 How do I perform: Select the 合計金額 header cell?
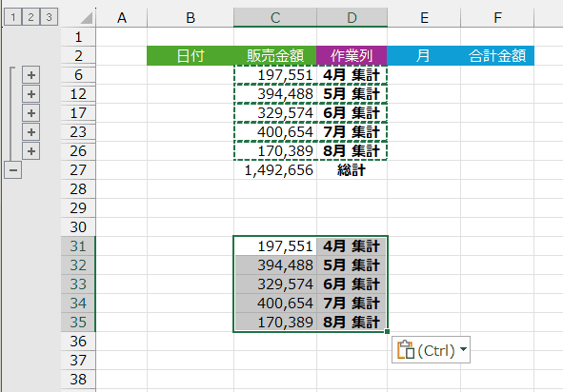tap(497, 55)
